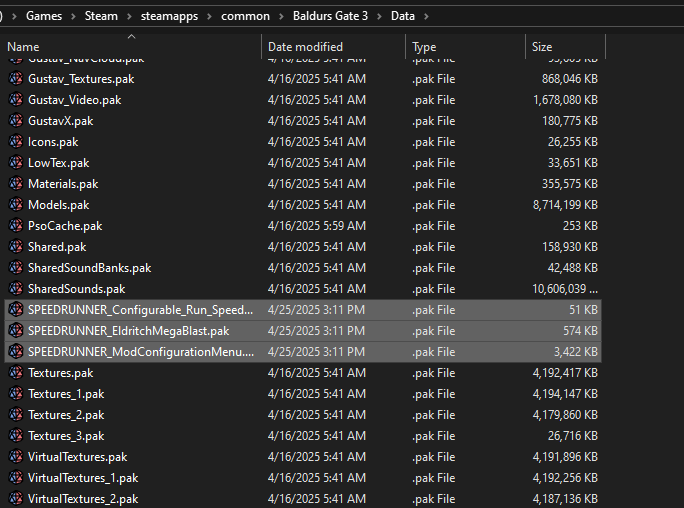Expand the chevron after common breadcrumb
The width and height of the screenshot is (684, 508).
click(281, 17)
